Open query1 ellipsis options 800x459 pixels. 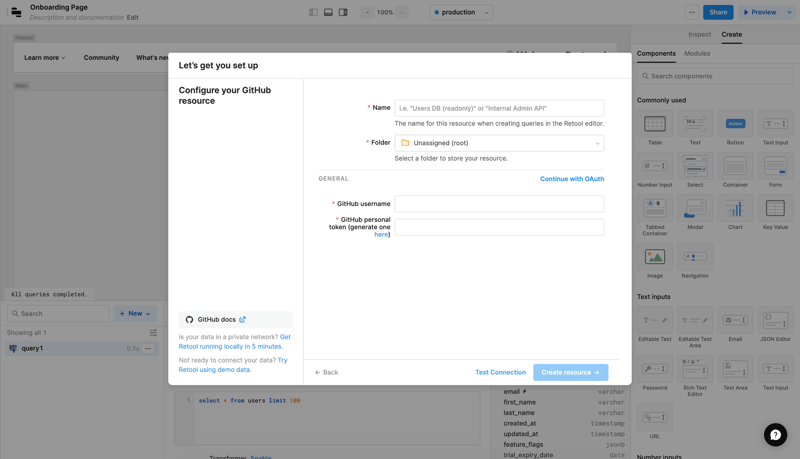point(148,349)
